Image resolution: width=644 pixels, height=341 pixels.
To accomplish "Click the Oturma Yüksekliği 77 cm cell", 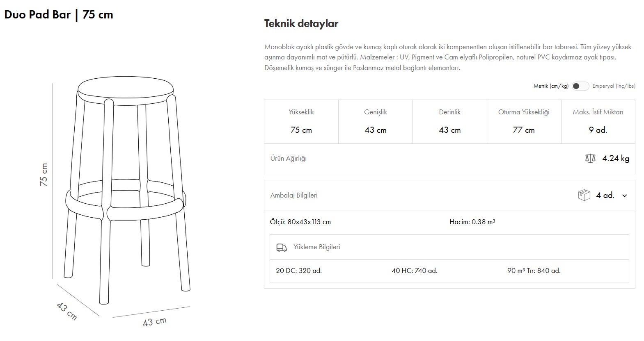I will click(x=524, y=121).
